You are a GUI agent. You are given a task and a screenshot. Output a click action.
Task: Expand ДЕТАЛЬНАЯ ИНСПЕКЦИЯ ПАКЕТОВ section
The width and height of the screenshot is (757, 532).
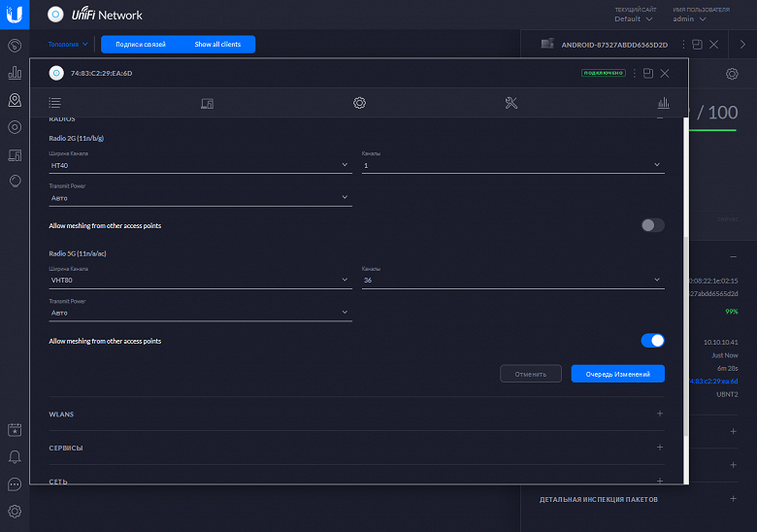pos(734,499)
